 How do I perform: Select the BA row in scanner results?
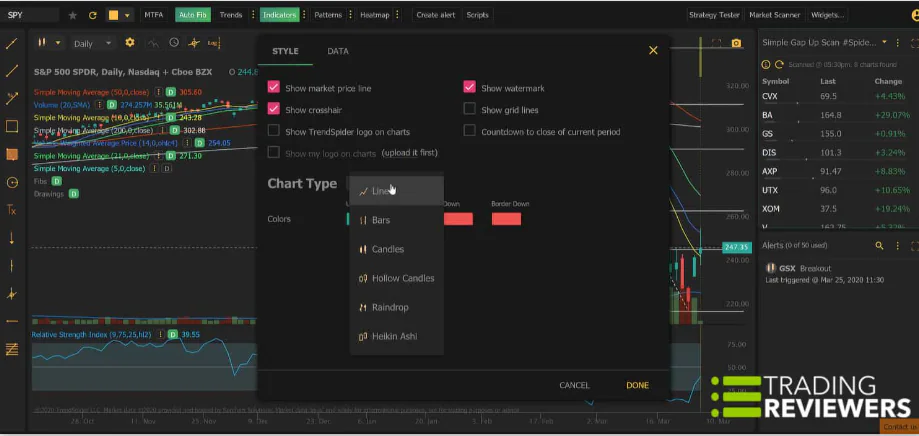(x=838, y=115)
